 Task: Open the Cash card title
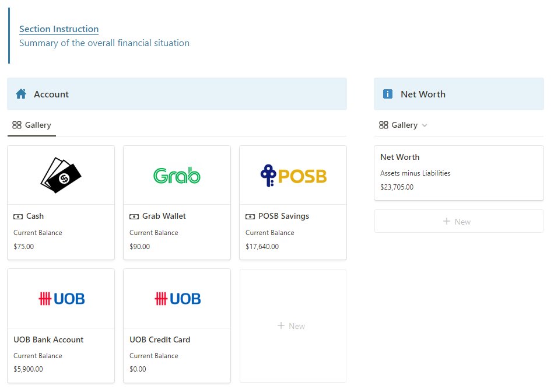[x=35, y=216]
